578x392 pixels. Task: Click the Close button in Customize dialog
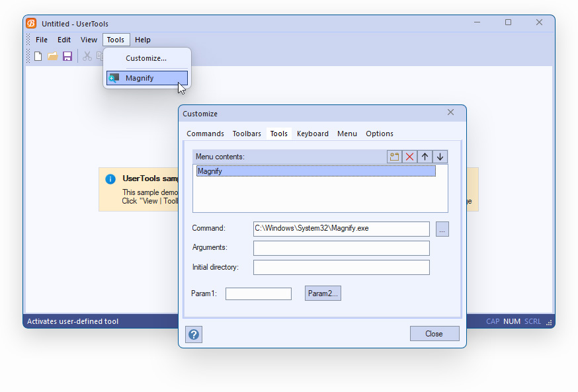coord(434,333)
